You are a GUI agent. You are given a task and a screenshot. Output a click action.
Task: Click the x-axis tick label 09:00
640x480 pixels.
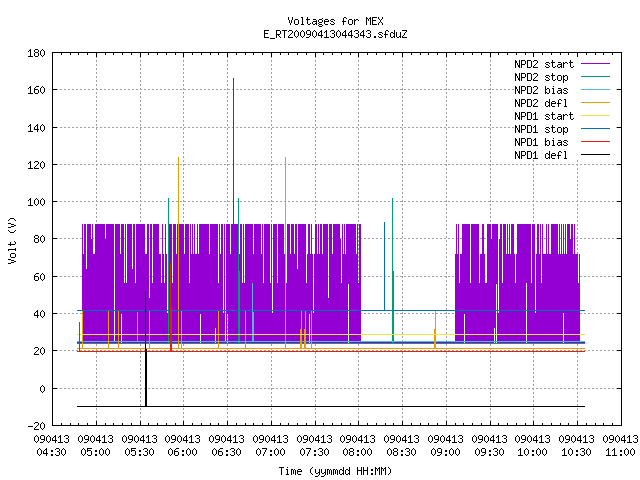click(445, 452)
